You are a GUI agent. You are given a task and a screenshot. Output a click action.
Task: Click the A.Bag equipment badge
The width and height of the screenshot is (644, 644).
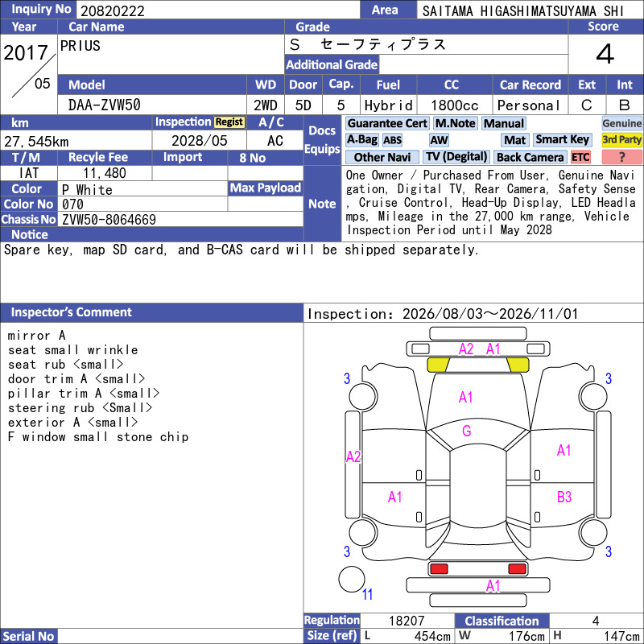361,139
